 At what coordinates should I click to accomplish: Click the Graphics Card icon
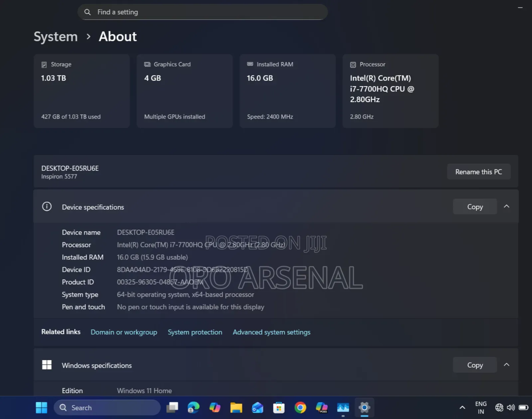pyautogui.click(x=147, y=64)
